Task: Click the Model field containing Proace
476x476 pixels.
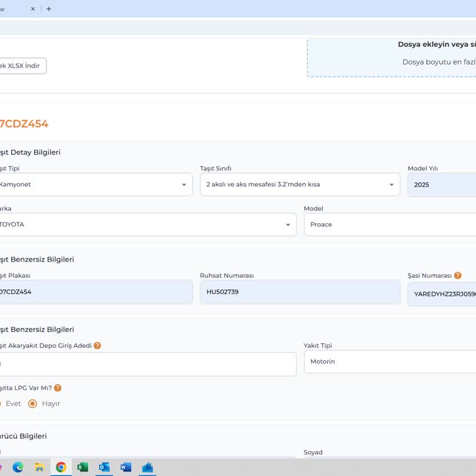Action: [x=390, y=224]
